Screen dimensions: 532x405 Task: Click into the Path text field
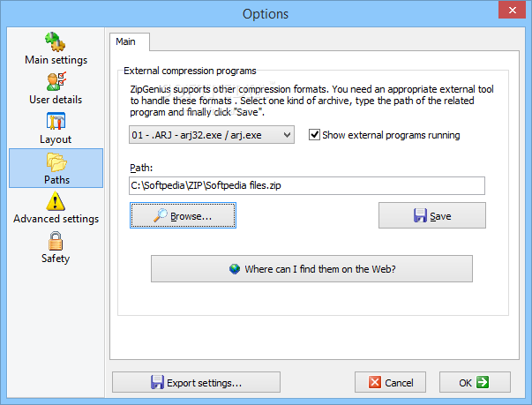[307, 185]
